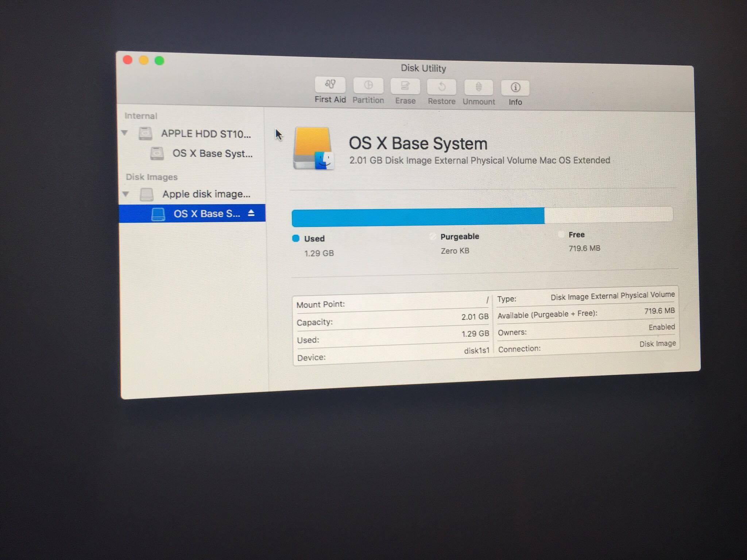Click the large OS X Base System drive icon

point(313,149)
